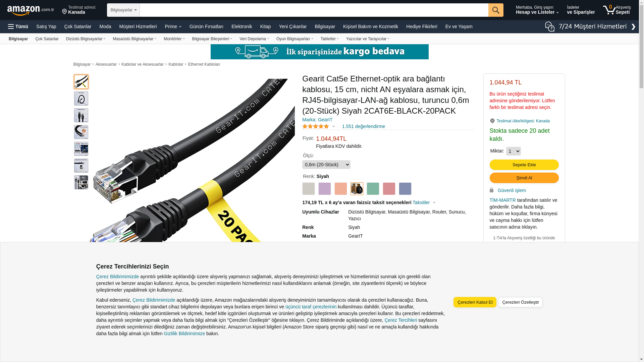Accept cookies with Çerezleri Kabul Et
The height and width of the screenshot is (362, 644).
coord(475,302)
